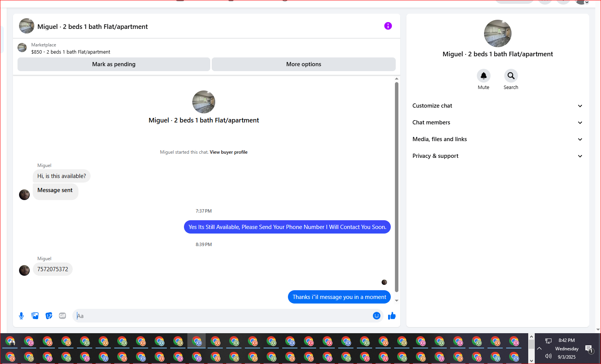601x364 pixels.
Task: Click the conversation scrollbar thumb
Action: coord(396,187)
